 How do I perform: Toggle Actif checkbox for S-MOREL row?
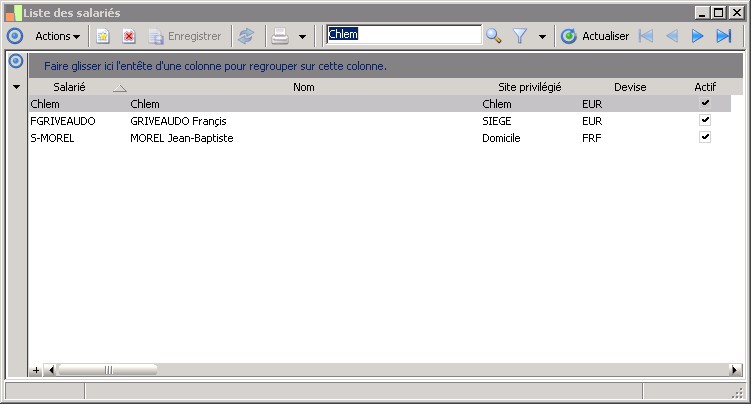pos(705,137)
